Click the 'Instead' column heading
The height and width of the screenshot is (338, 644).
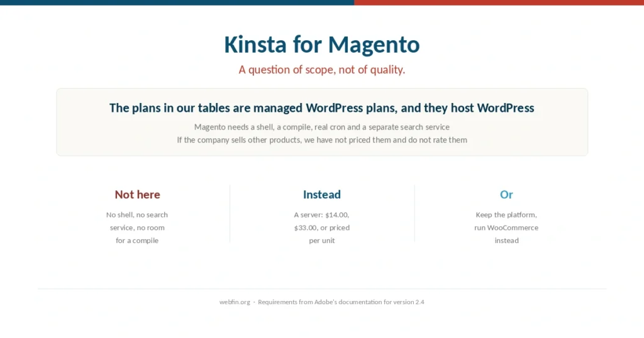coord(321,194)
